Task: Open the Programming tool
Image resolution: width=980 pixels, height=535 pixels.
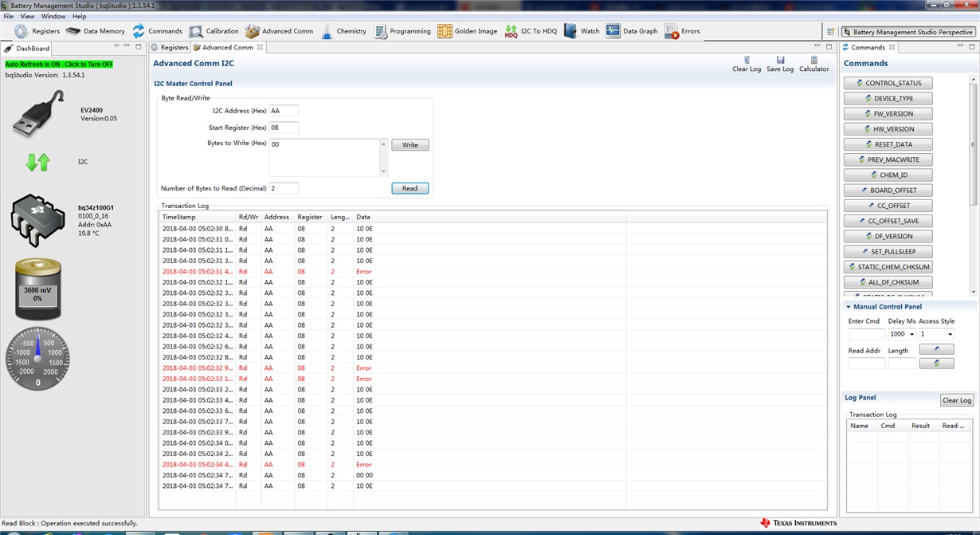Action: [402, 31]
